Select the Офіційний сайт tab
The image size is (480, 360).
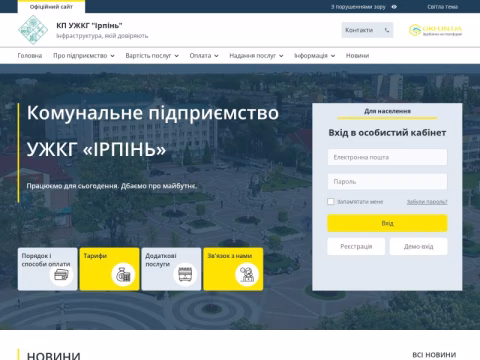[x=51, y=7]
